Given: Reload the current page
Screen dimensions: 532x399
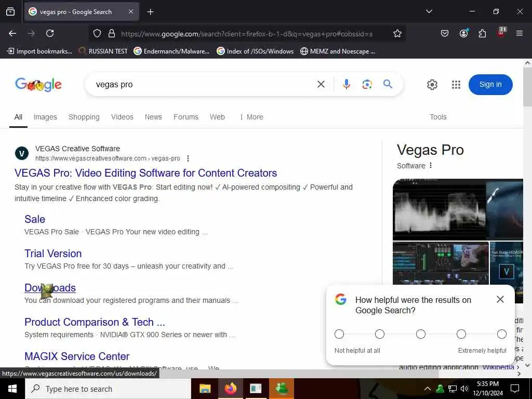Looking at the screenshot, I should [50, 33].
